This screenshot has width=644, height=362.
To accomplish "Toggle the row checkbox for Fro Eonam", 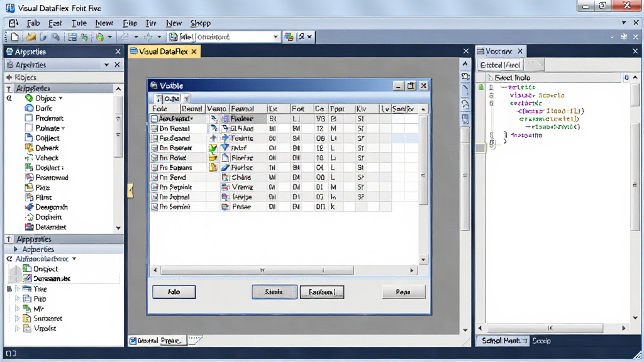I will click(x=155, y=167).
